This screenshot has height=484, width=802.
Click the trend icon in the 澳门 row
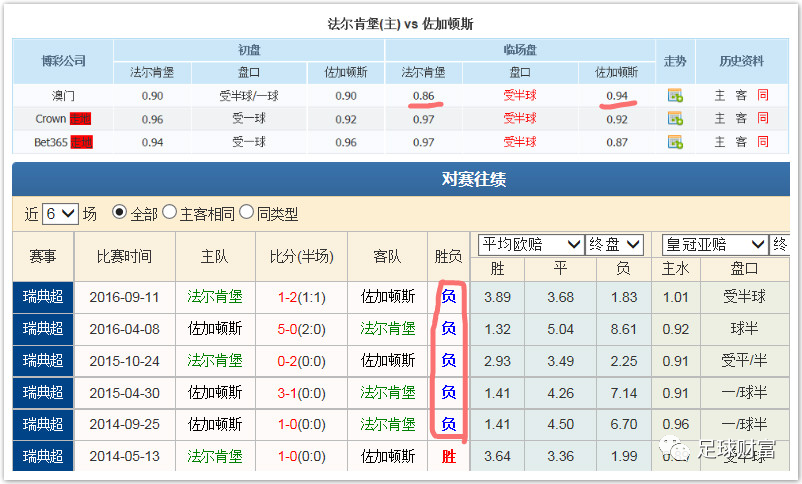(675, 95)
